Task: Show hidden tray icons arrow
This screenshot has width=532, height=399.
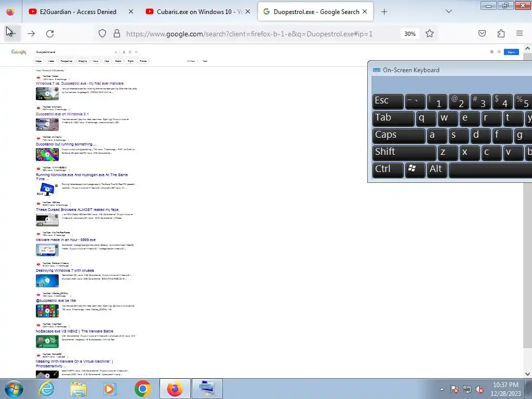Action: (x=442, y=389)
